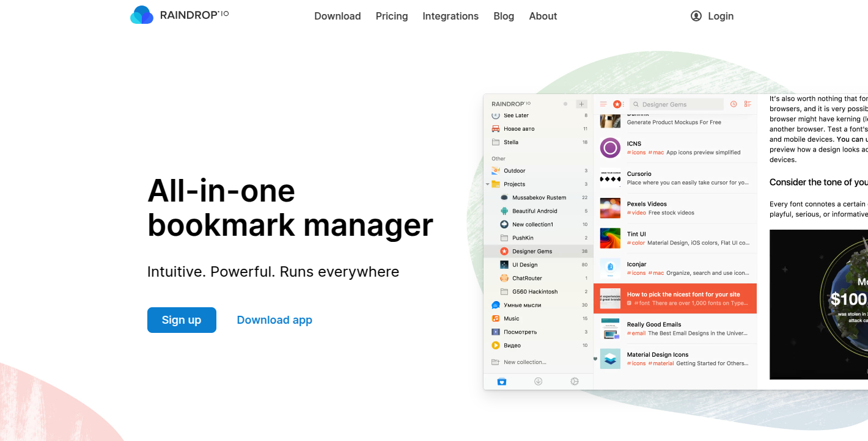This screenshot has height=441, width=868.
Task: Click the clock sort icon right of search
Action: (x=734, y=104)
